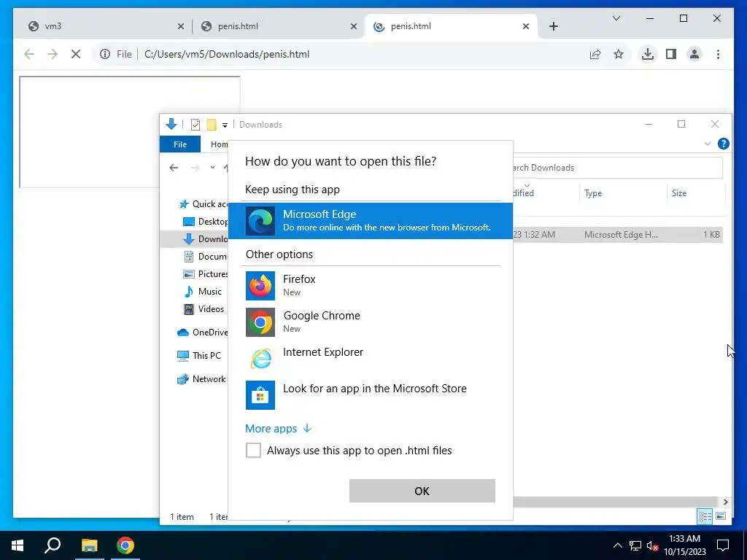Close the active penis.html tab
The height and width of the screenshot is (560, 747).
(526, 27)
